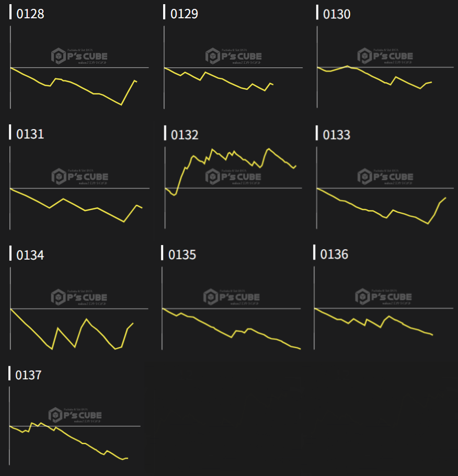Image resolution: width=458 pixels, height=476 pixels.
Task: Click the P's CUBE logo in chart 0135
Action: point(232,297)
